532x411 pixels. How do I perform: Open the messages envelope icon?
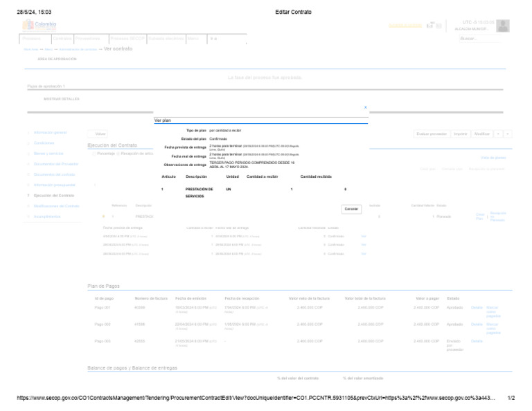coord(430,26)
